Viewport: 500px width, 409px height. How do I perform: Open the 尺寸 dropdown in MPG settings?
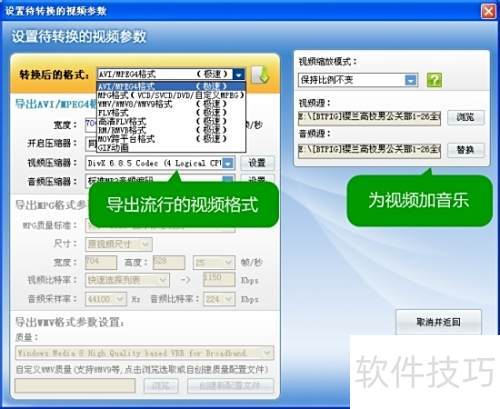click(119, 244)
